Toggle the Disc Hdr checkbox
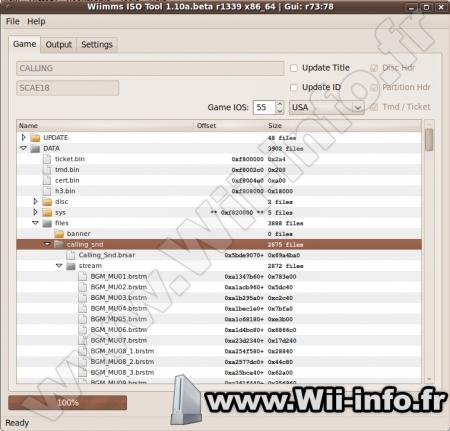 tap(374, 68)
